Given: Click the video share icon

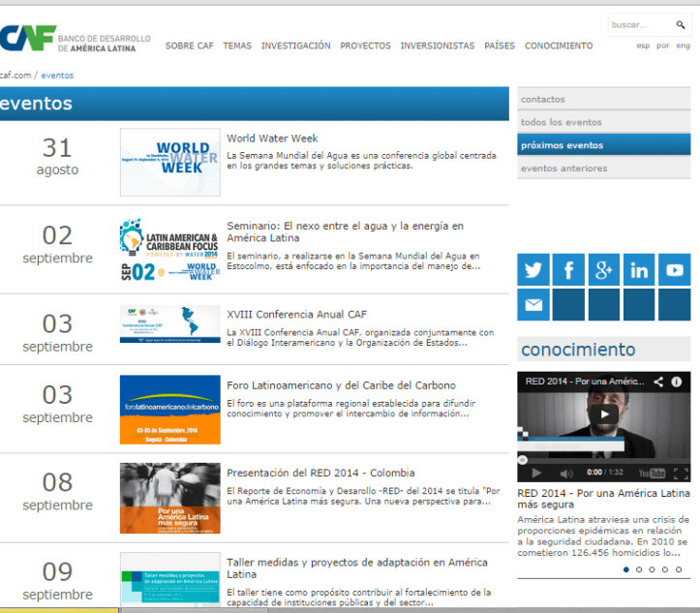Looking at the screenshot, I should pos(658,383).
